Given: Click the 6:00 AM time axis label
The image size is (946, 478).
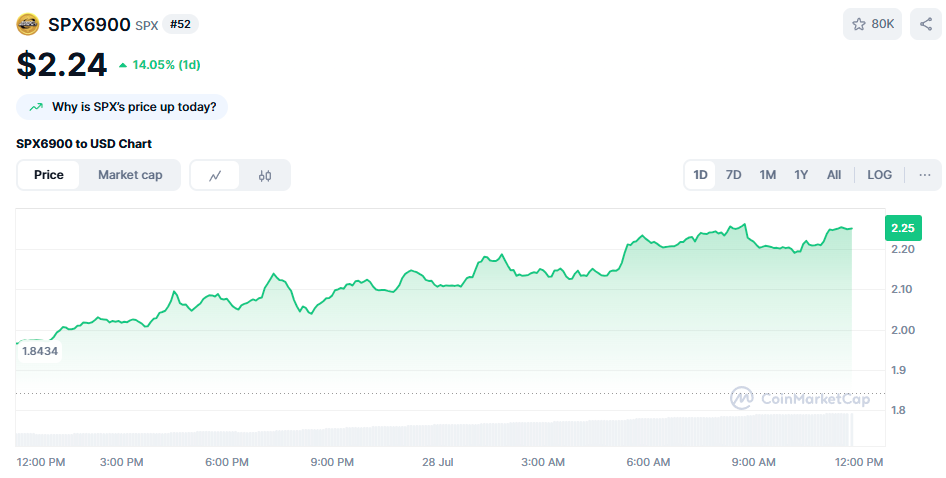Looking at the screenshot, I should point(648,462).
